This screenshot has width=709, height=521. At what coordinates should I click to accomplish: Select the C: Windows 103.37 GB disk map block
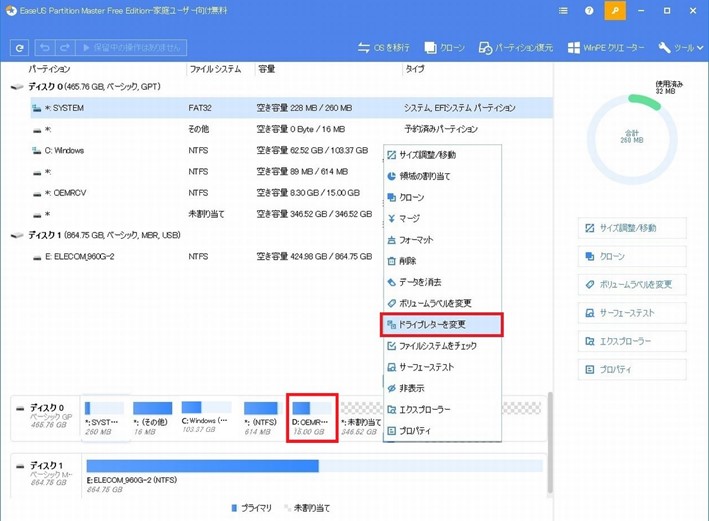pyautogui.click(x=206, y=418)
